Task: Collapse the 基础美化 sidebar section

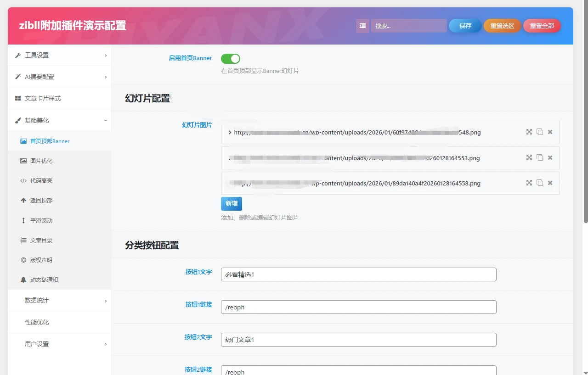Action: pyautogui.click(x=59, y=120)
